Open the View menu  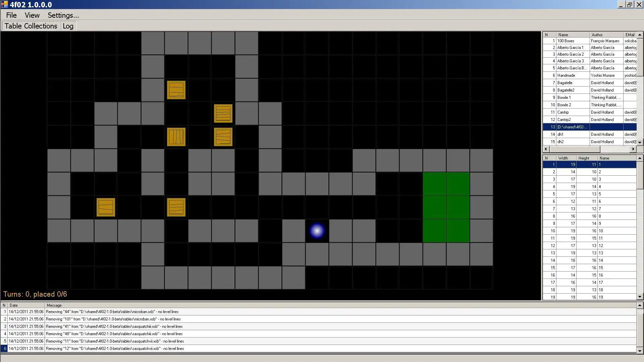32,15
